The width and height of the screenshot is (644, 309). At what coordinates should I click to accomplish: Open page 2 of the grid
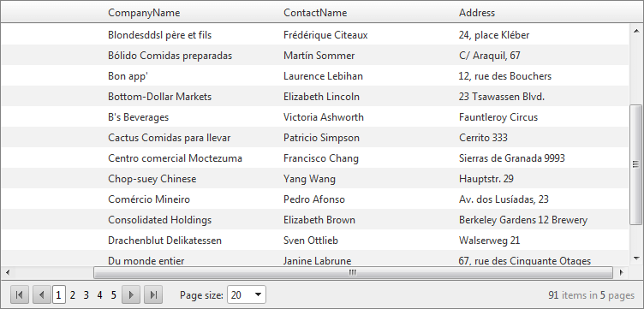[73, 294]
